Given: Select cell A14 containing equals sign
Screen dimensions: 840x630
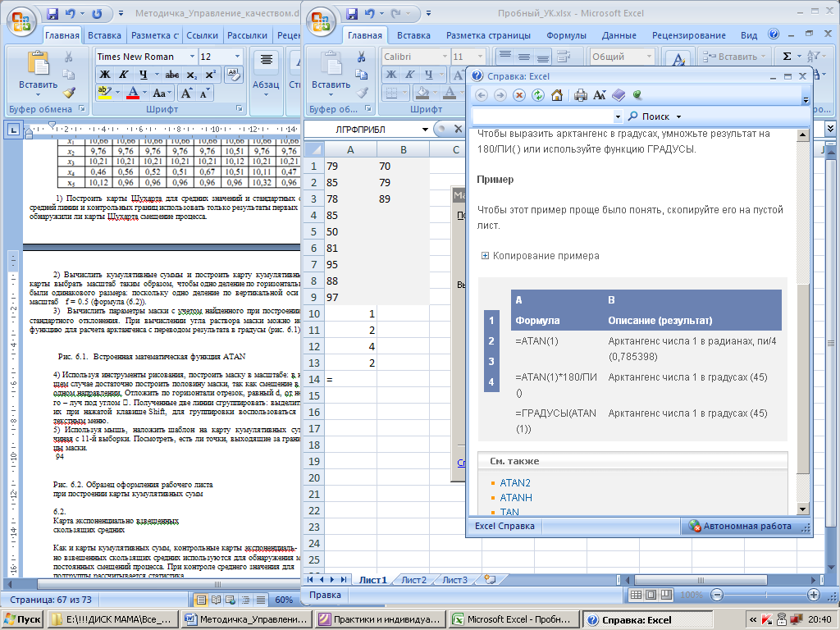Looking at the screenshot, I should 349,379.
